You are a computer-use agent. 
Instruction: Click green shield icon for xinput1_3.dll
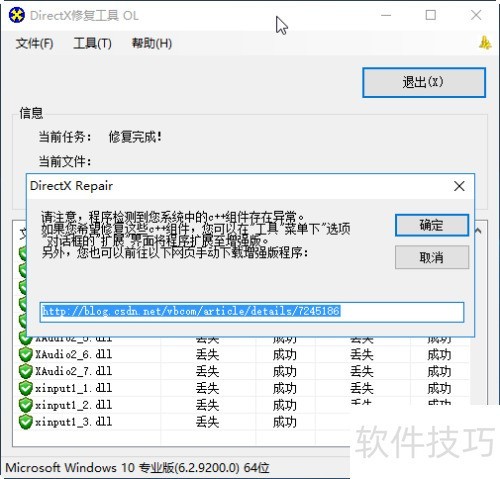point(25,422)
